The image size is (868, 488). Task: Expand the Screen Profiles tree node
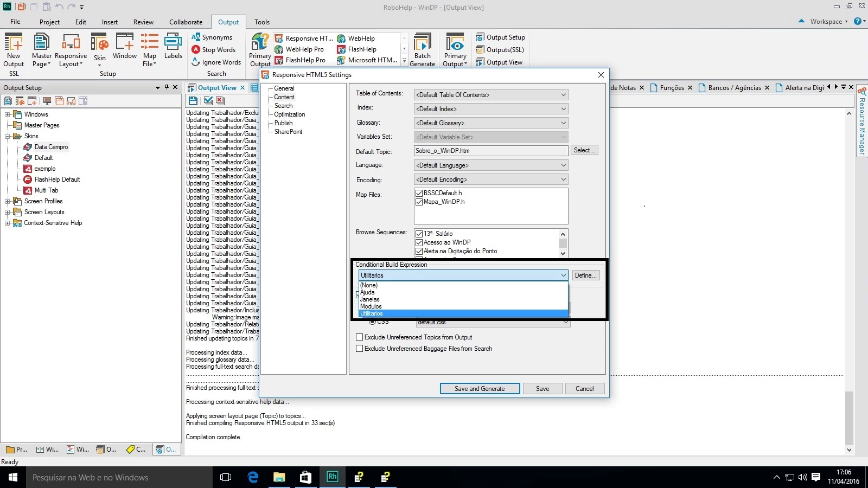(8, 201)
